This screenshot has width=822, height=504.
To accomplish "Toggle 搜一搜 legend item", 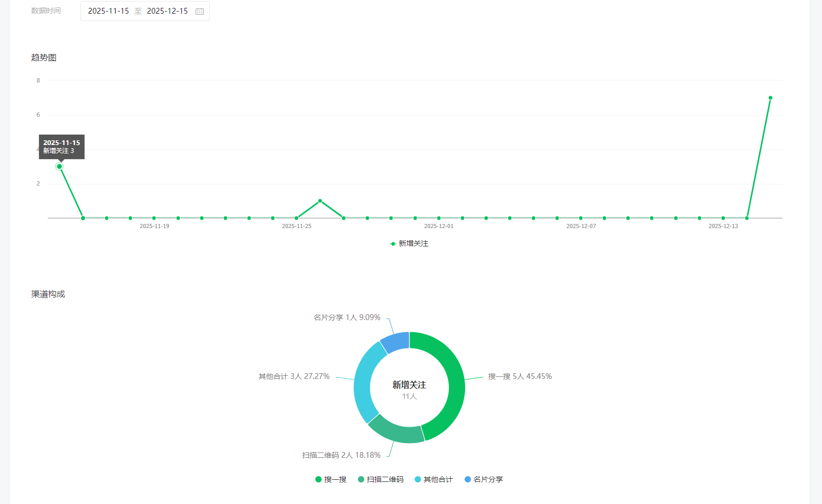I will click(x=331, y=479).
